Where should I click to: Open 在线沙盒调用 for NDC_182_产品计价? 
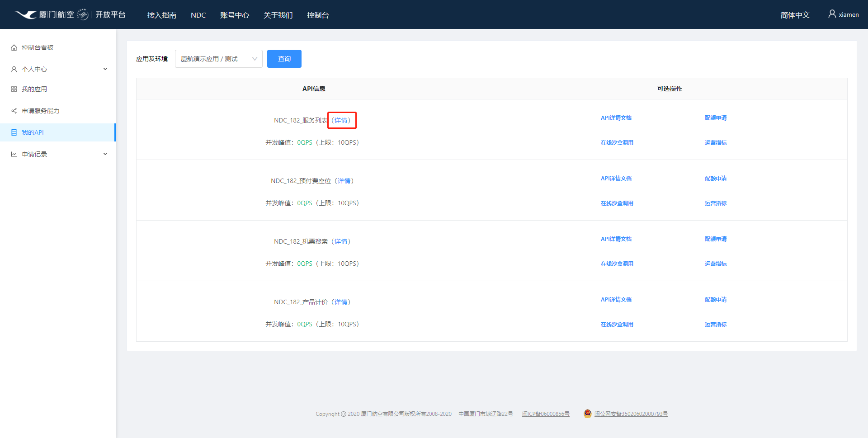(617, 325)
